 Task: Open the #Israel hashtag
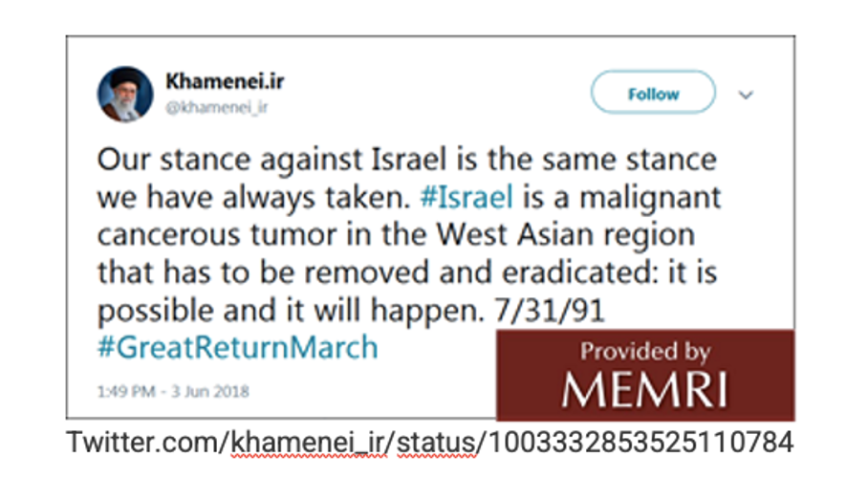point(468,197)
